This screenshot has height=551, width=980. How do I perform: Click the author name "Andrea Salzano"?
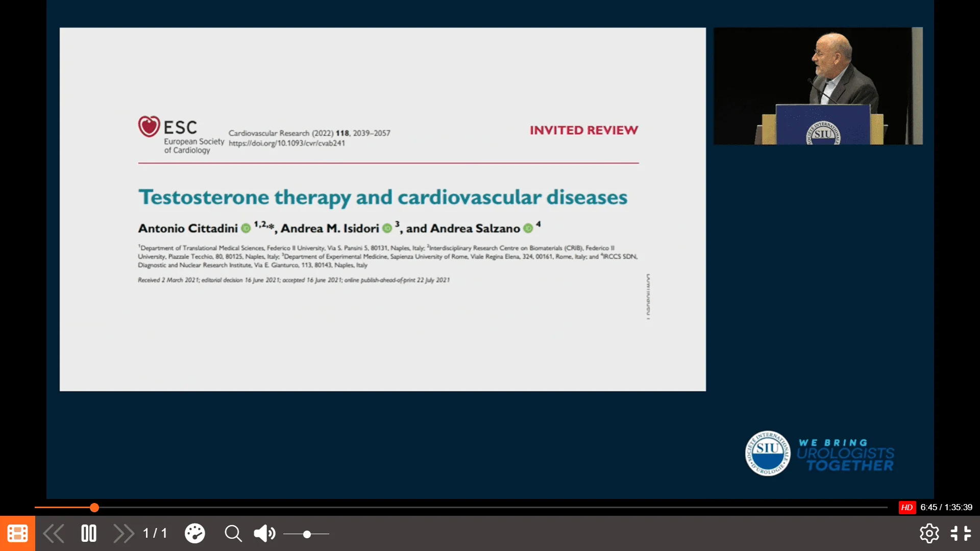click(x=475, y=228)
